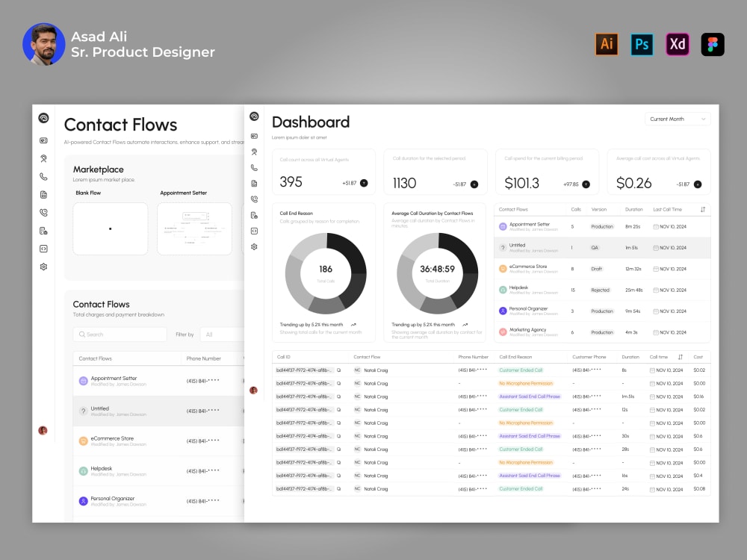The height and width of the screenshot is (560, 747).
Task: Click the Photoshop Ps badge
Action: (642, 44)
